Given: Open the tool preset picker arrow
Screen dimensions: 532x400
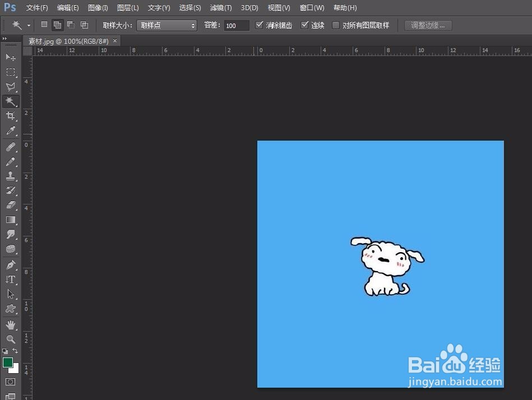Looking at the screenshot, I should (x=29, y=25).
